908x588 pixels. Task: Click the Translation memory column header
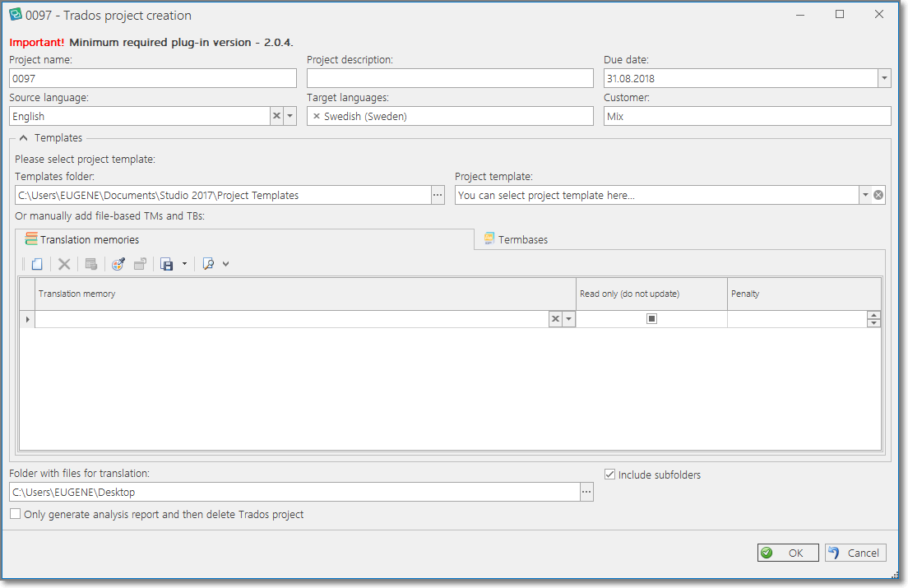click(305, 294)
